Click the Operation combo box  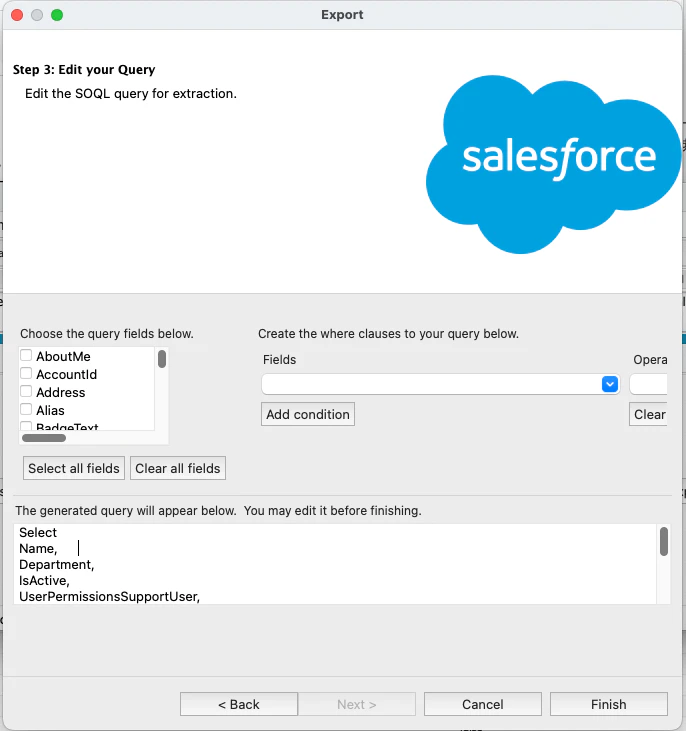pyautogui.click(x=648, y=384)
